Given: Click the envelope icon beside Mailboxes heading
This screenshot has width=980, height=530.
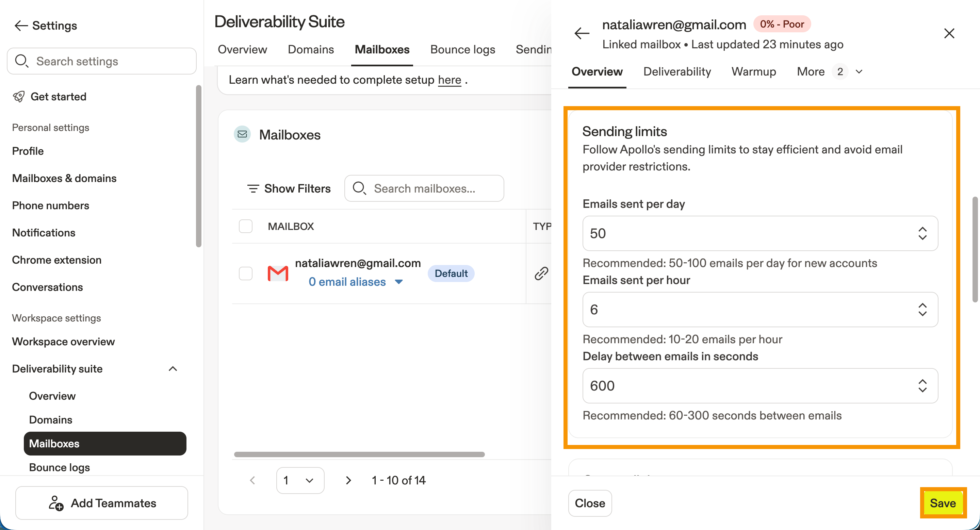Looking at the screenshot, I should [242, 134].
